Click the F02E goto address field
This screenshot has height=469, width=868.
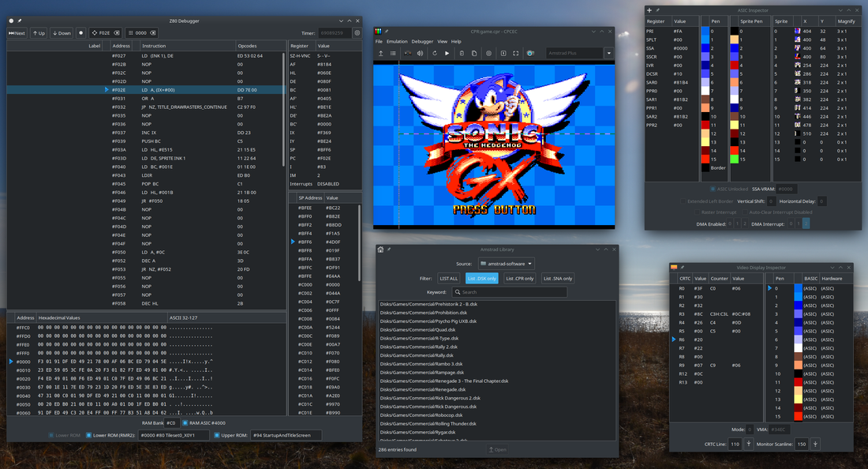[x=104, y=33]
